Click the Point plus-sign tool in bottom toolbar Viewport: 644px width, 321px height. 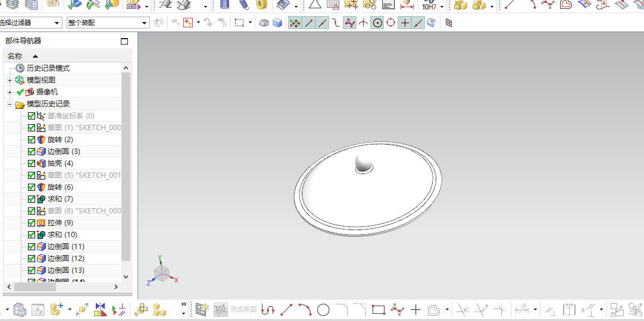[415, 310]
